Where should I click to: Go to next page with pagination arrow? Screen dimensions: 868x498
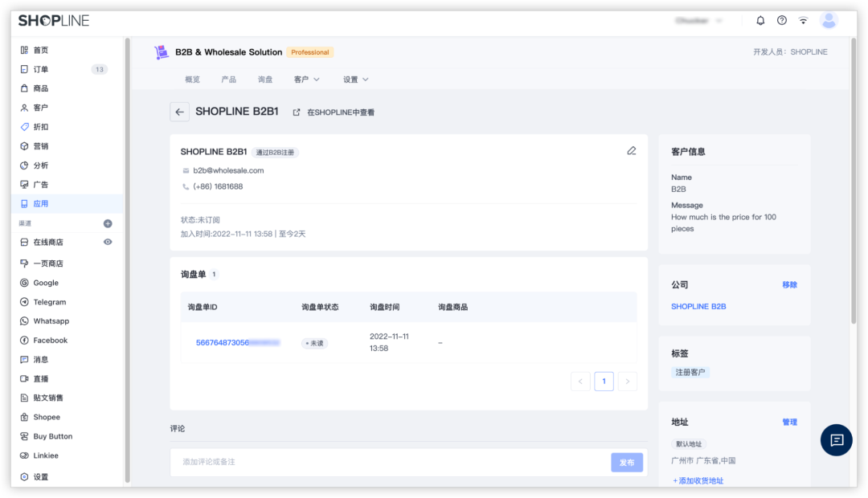point(628,382)
